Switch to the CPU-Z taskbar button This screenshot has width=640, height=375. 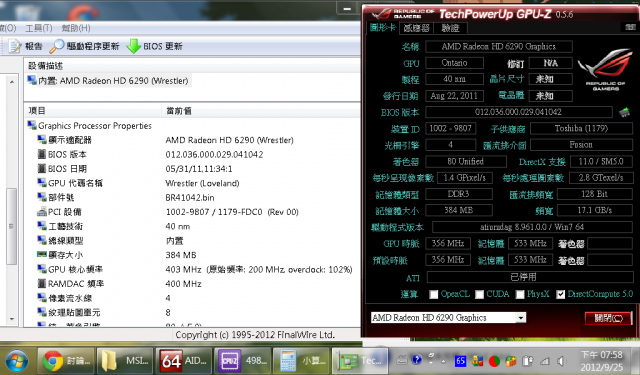[243, 361]
